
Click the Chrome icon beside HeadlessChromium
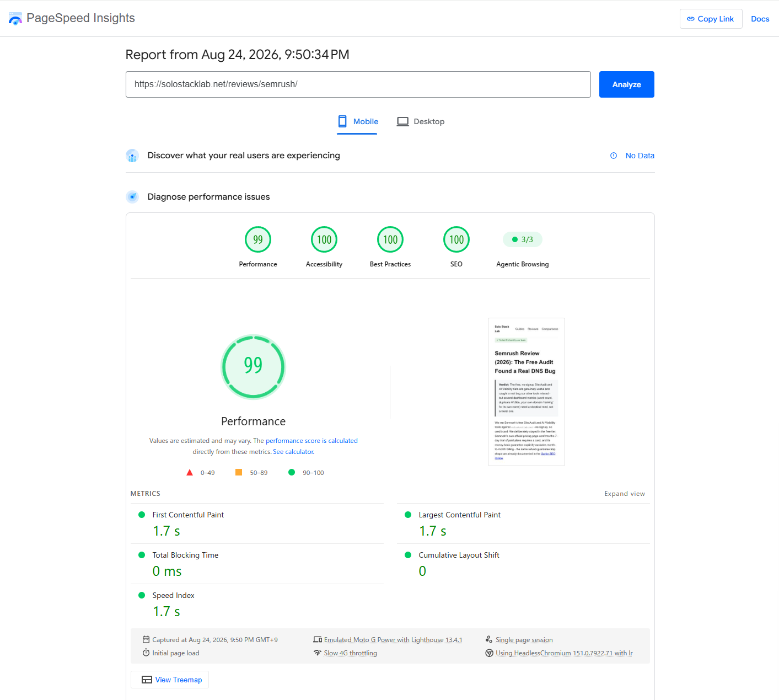(x=489, y=653)
